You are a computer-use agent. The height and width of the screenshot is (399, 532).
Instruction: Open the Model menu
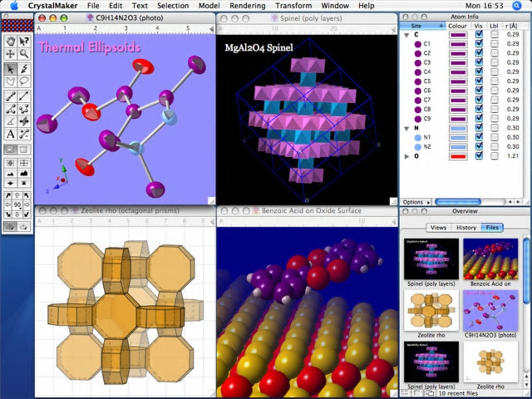coord(209,6)
